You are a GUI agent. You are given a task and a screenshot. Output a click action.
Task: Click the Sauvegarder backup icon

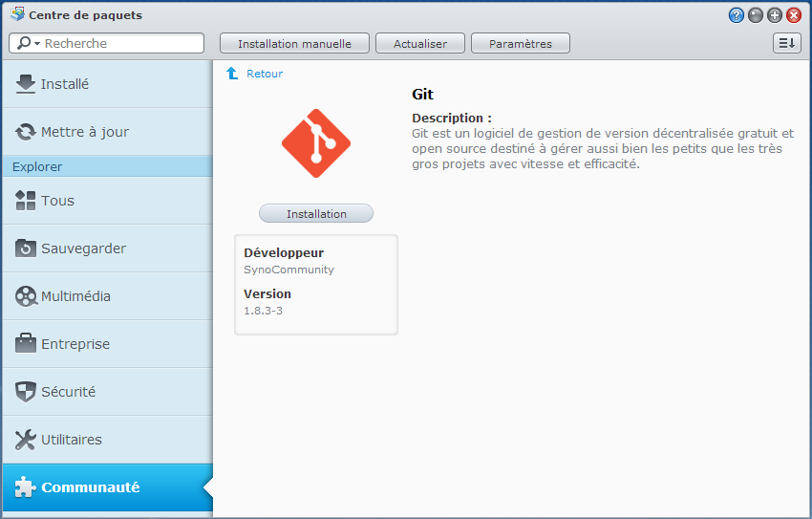(x=26, y=249)
